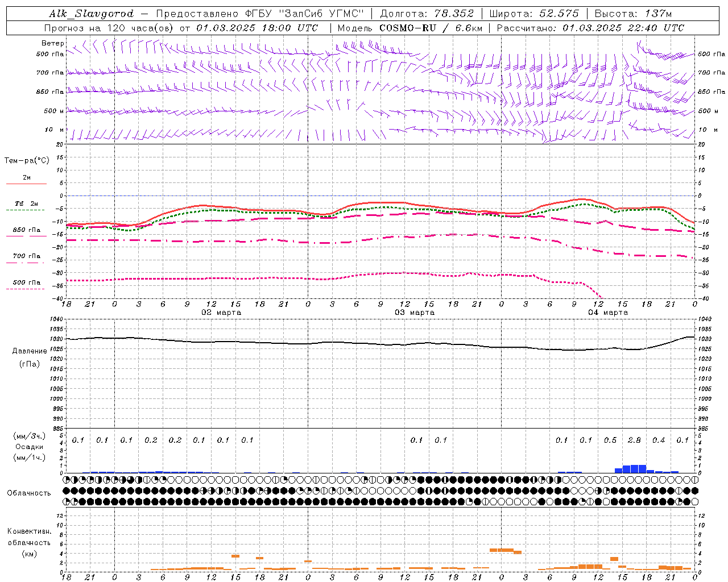Viewport: 728px width, 582px height.
Task: Click the Тем-ра(°C) temperature panel label
Action: (27, 161)
